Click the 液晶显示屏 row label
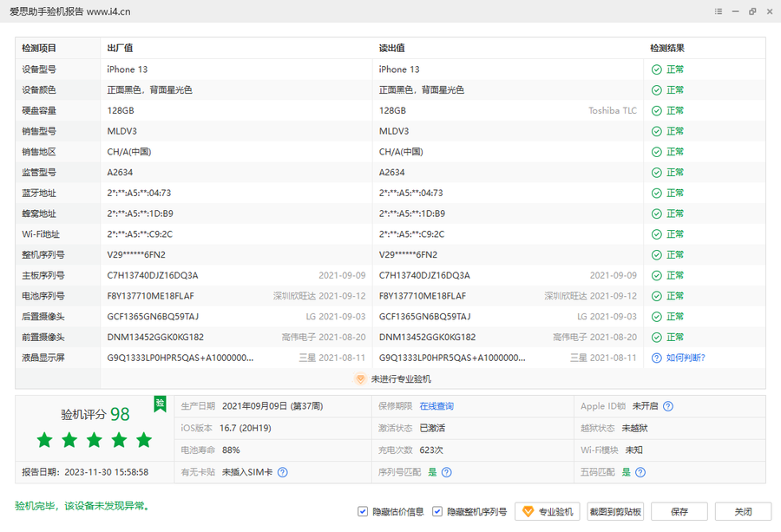 click(43, 358)
